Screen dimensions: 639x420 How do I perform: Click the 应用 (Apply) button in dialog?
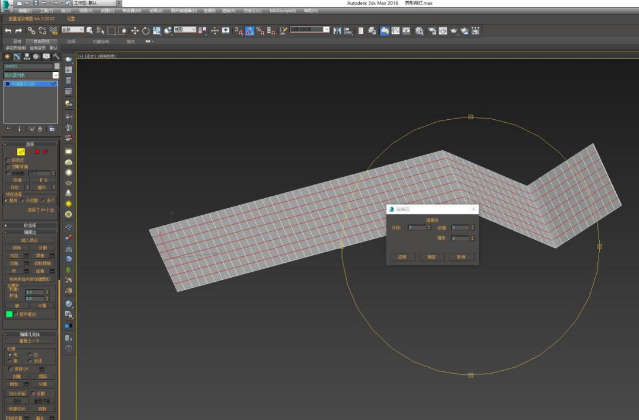(x=402, y=257)
